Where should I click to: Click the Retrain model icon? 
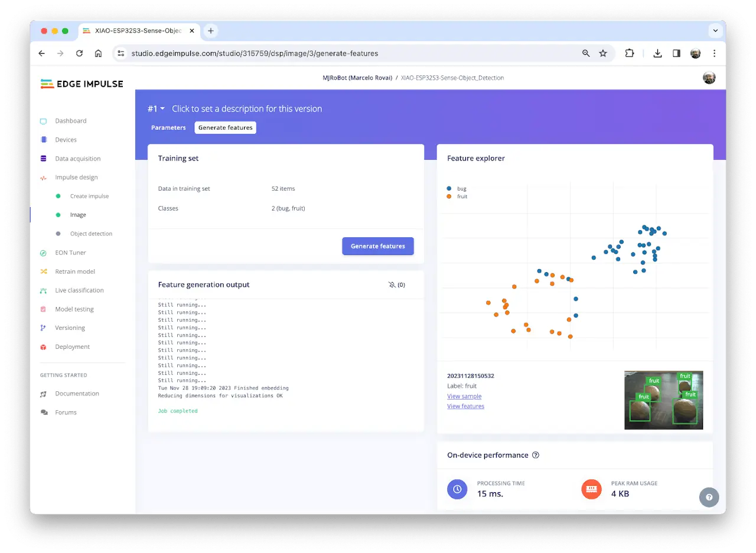(43, 271)
